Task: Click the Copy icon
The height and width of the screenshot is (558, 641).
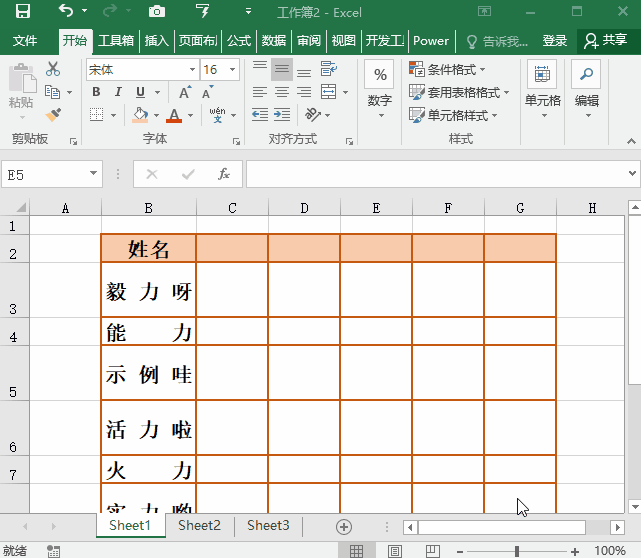Action: (52, 92)
